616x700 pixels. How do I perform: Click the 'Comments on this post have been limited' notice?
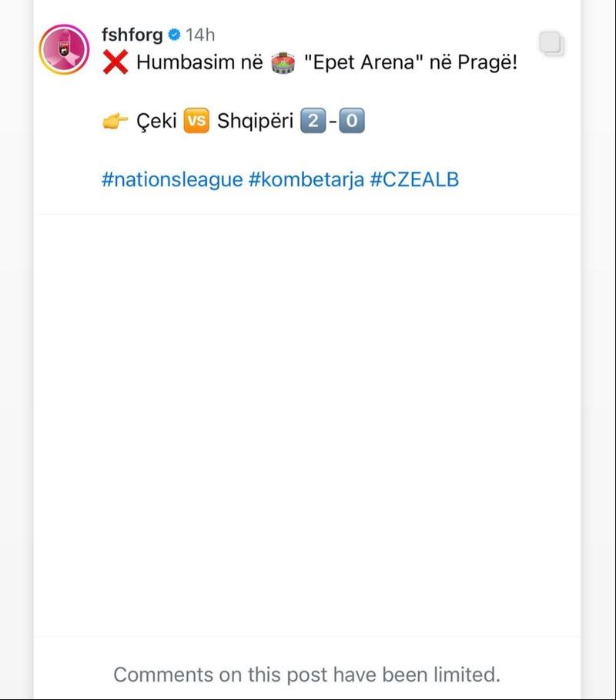pyautogui.click(x=307, y=675)
